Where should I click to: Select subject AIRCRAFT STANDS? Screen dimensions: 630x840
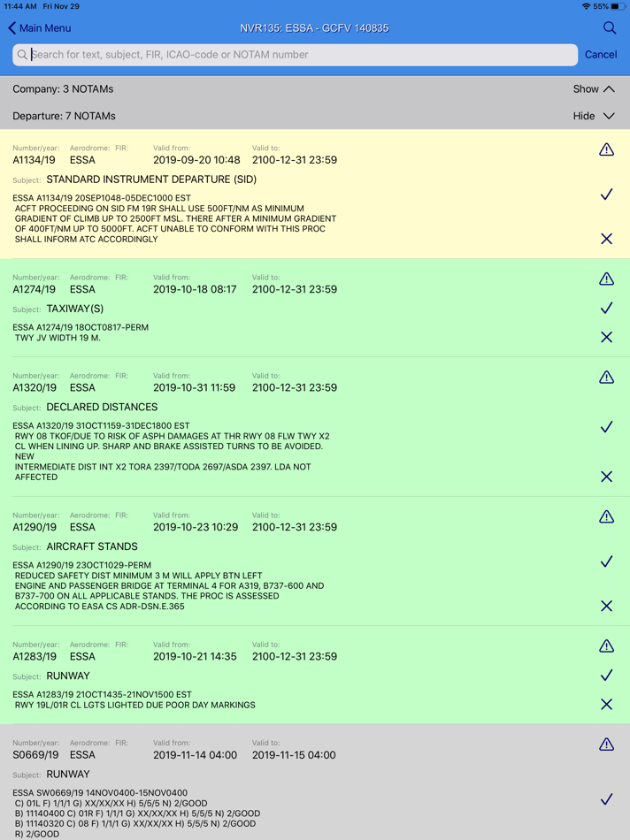pos(92,546)
